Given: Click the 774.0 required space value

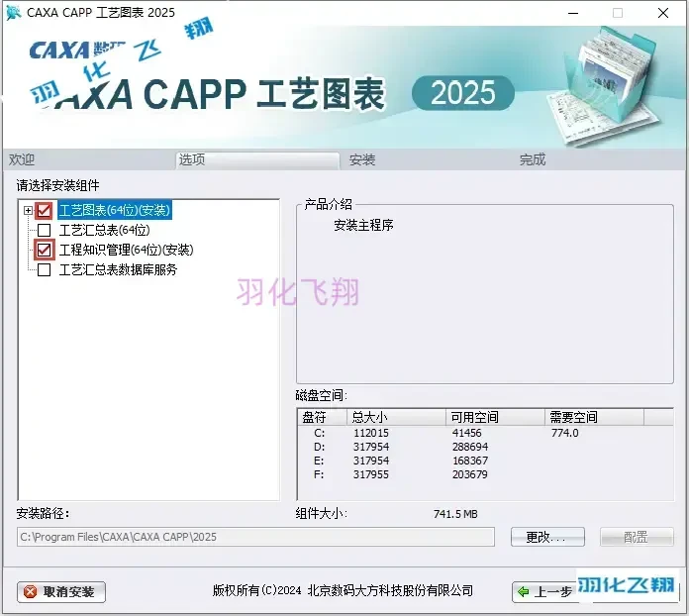Looking at the screenshot, I should 564,433.
